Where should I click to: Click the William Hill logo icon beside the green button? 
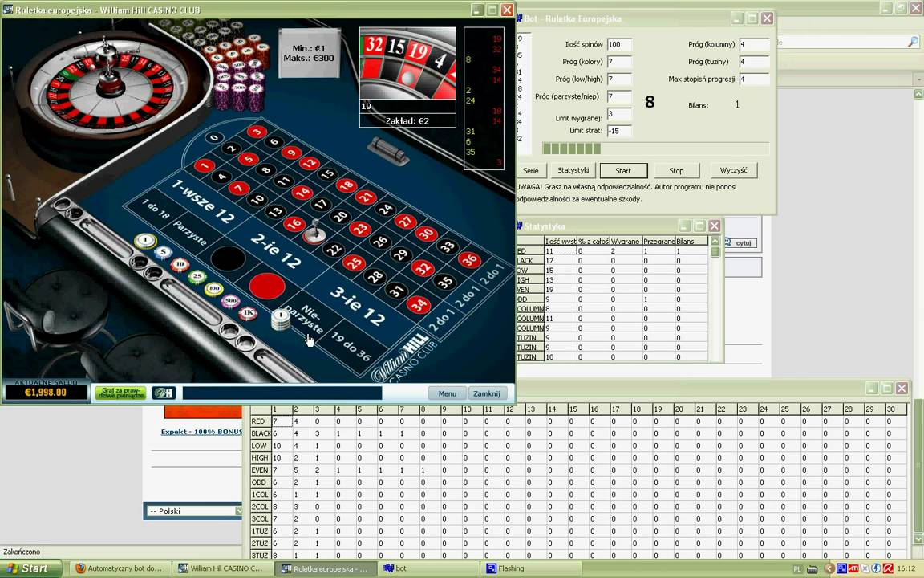164,393
